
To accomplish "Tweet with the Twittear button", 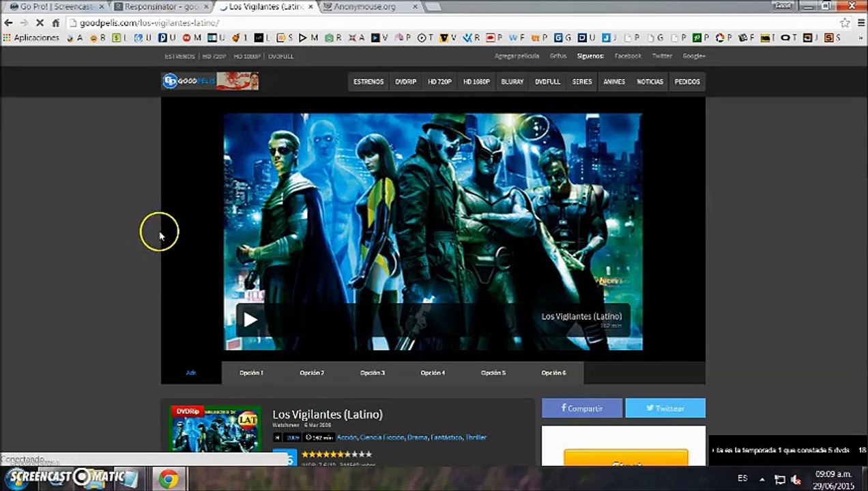I will [x=665, y=408].
